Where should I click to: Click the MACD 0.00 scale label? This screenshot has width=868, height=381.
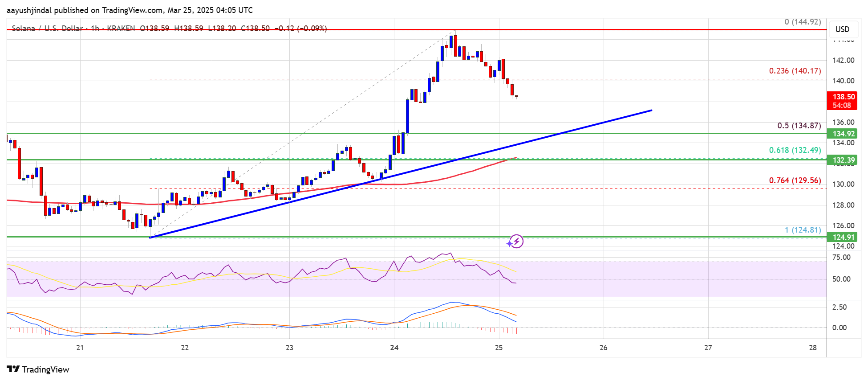click(x=839, y=328)
